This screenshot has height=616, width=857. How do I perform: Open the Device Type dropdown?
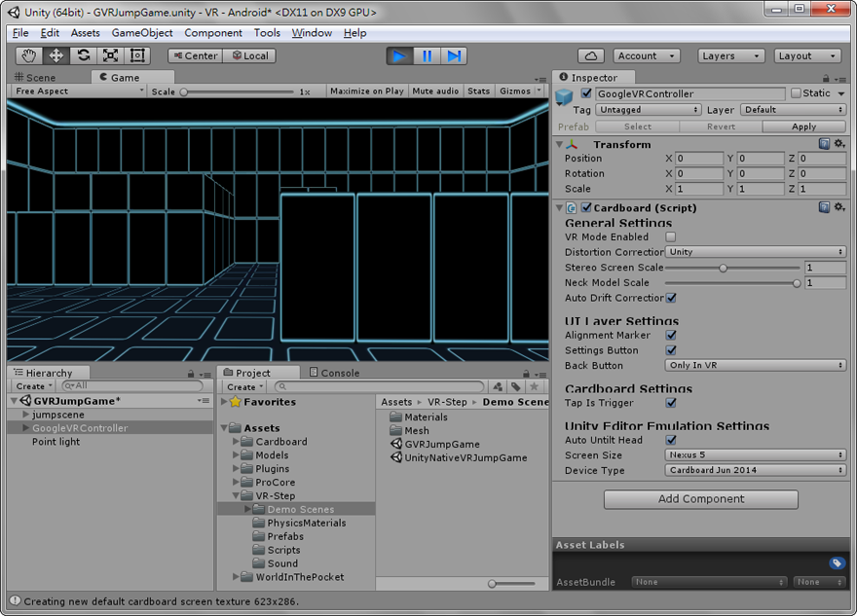click(x=756, y=470)
